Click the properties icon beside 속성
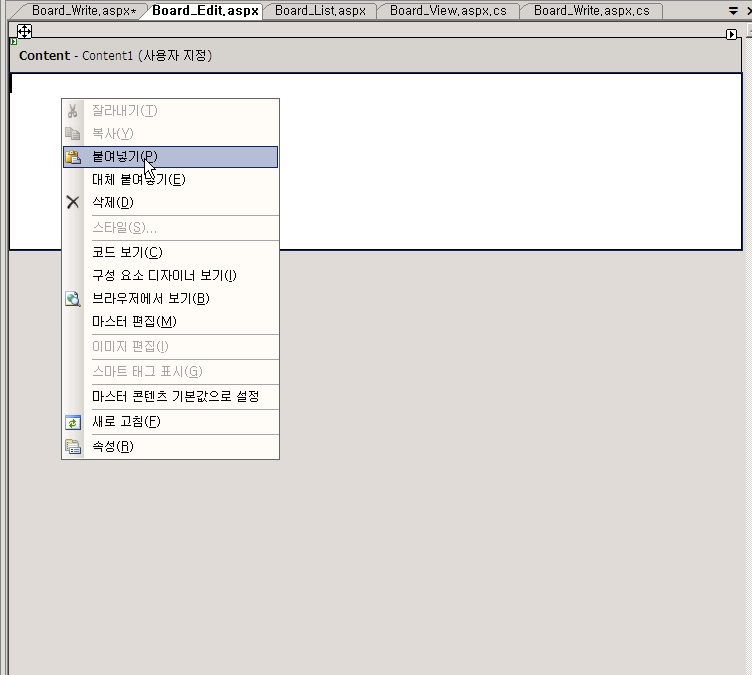 (73, 447)
